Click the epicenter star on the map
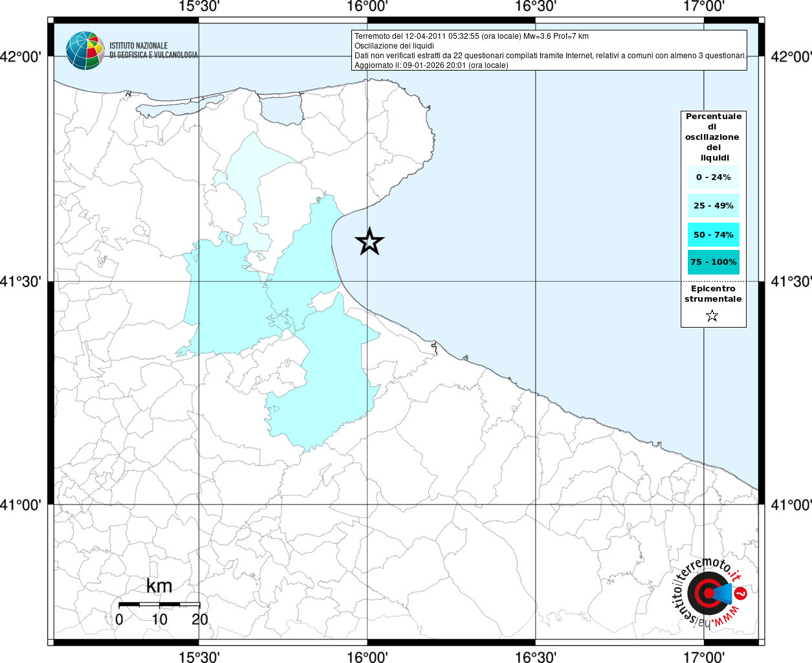The height and width of the screenshot is (663, 812). [369, 242]
